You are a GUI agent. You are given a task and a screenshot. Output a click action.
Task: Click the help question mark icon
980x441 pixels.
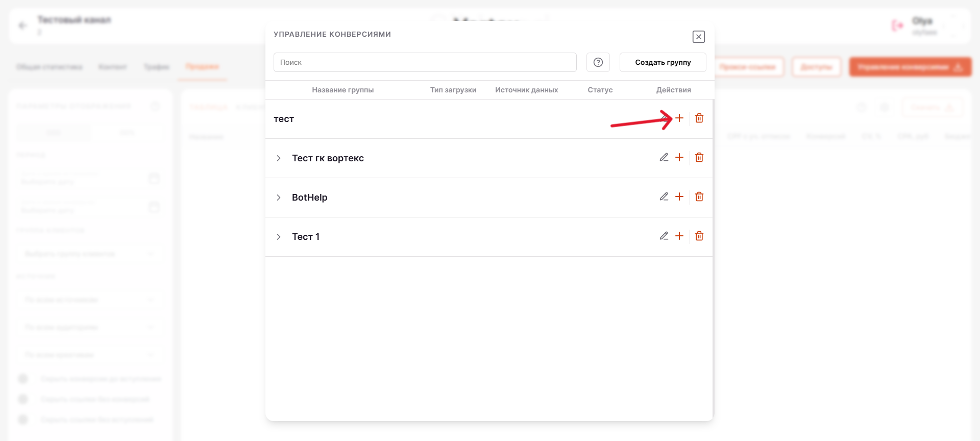click(598, 62)
